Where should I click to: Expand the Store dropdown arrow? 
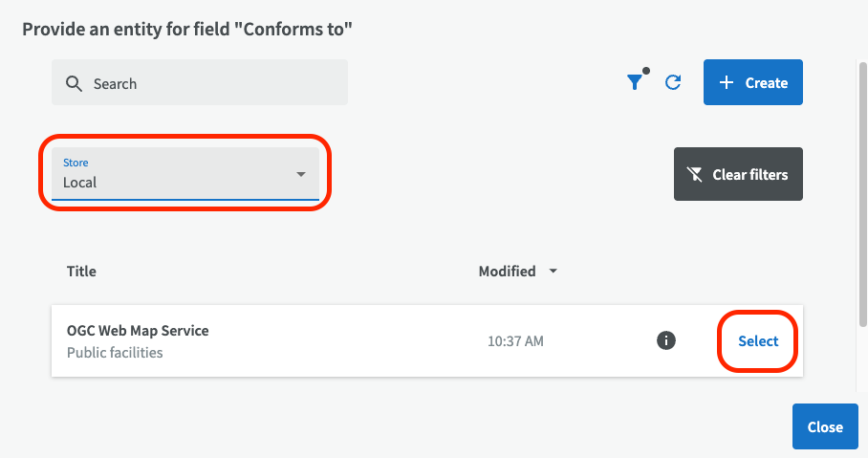click(x=301, y=175)
